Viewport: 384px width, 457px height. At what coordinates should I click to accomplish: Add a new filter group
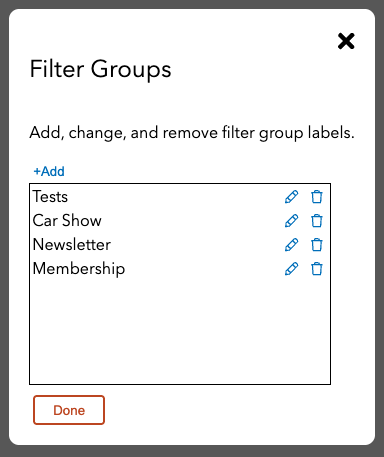point(49,171)
